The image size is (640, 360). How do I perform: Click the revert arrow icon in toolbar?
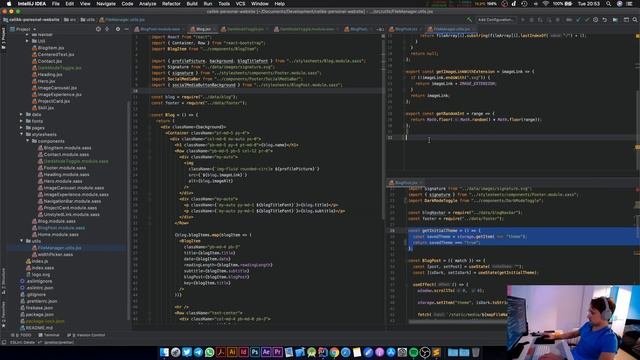click(604, 20)
